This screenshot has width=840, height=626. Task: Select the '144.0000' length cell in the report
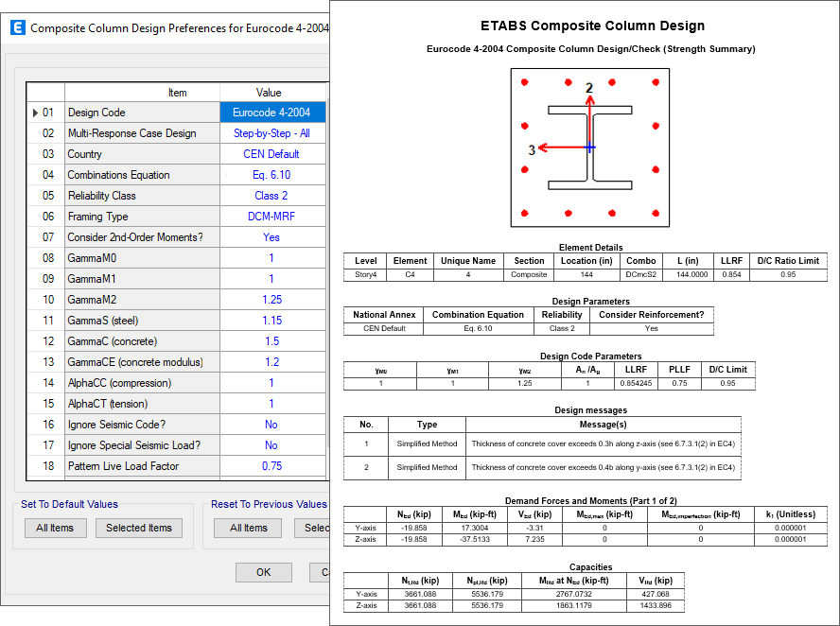688,275
